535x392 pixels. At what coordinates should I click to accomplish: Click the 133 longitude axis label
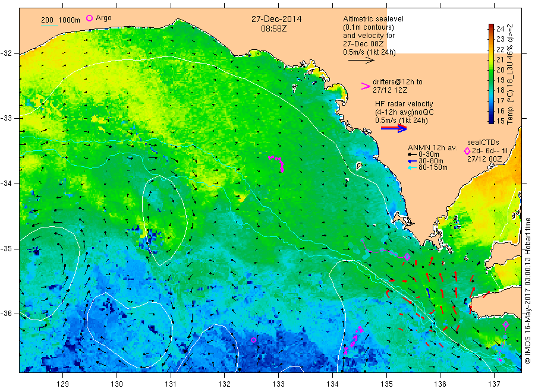[278, 384]
